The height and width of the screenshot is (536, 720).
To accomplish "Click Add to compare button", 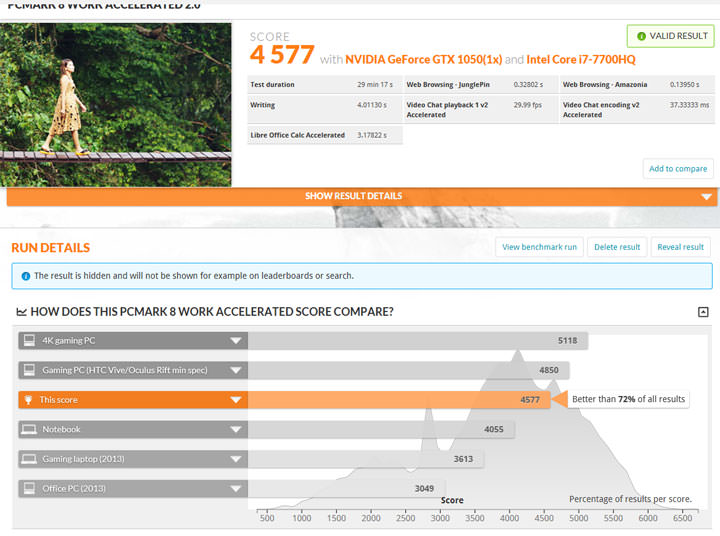I will tap(677, 169).
